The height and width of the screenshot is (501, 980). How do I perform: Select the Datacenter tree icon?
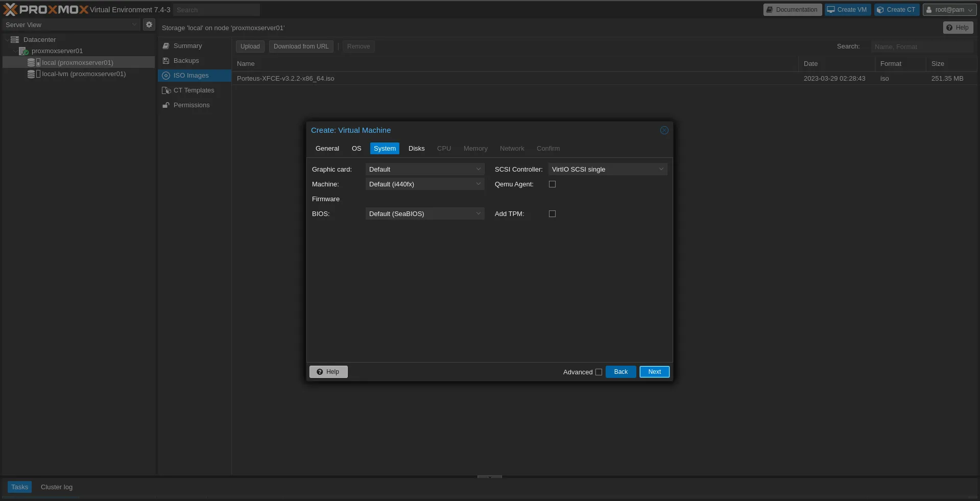15,39
